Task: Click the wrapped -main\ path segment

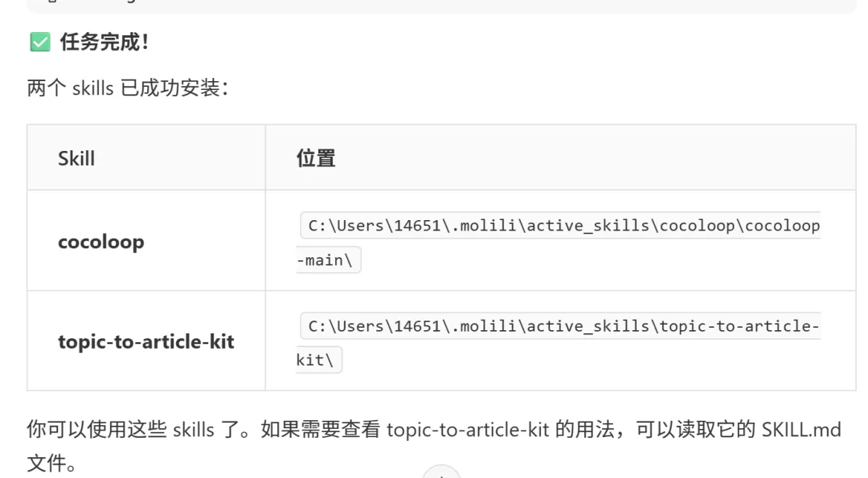Action: pos(329,260)
